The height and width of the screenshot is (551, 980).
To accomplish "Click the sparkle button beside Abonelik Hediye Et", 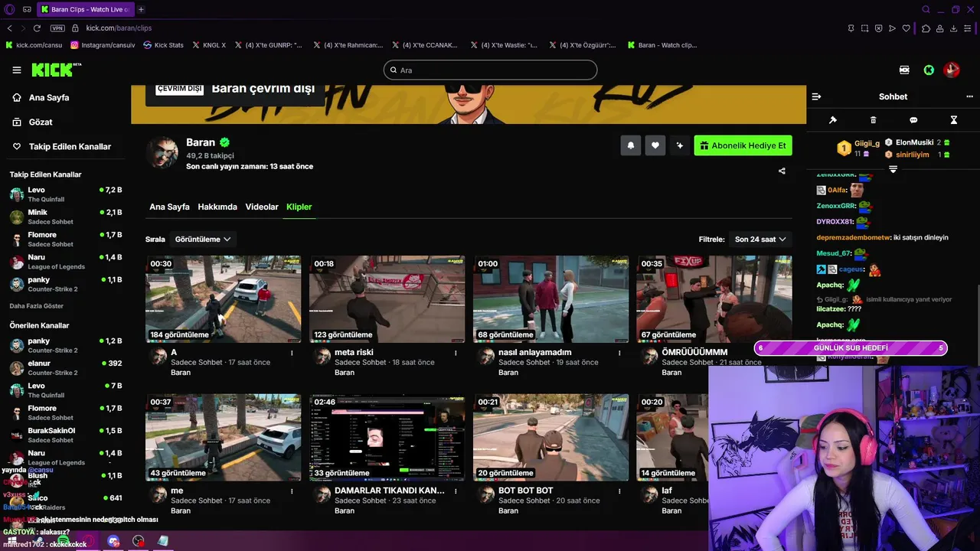I will pyautogui.click(x=679, y=145).
